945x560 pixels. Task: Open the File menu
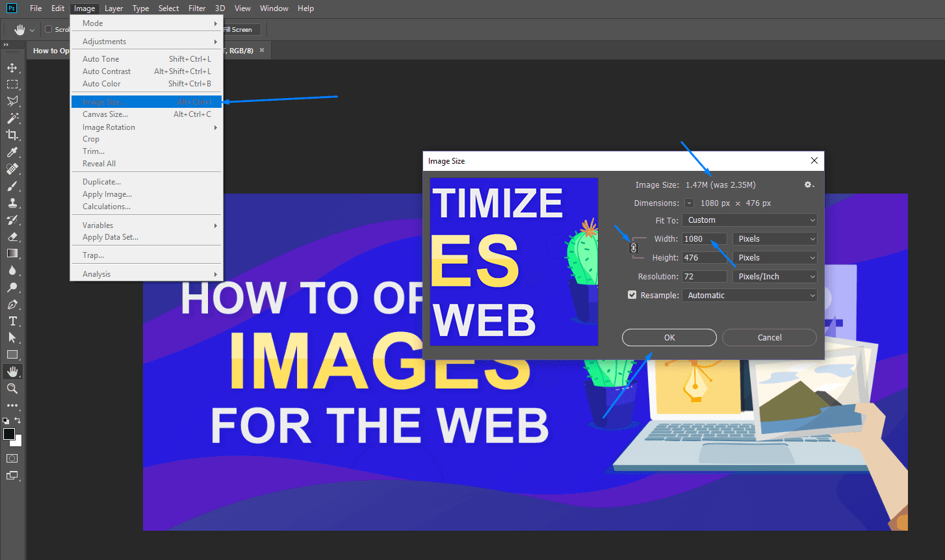point(36,8)
